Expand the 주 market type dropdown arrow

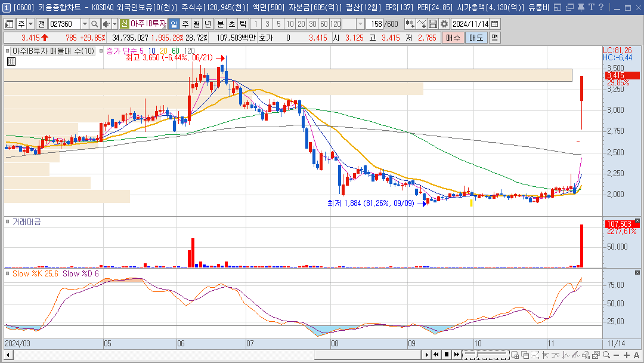tap(30, 24)
